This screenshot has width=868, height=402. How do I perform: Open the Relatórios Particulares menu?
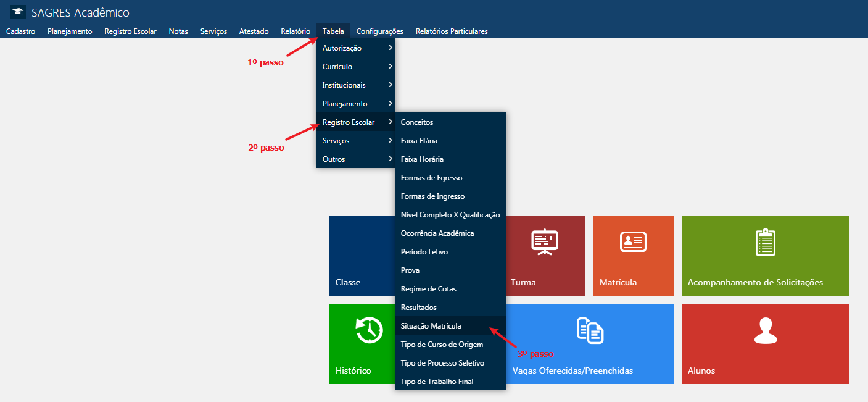click(x=452, y=31)
